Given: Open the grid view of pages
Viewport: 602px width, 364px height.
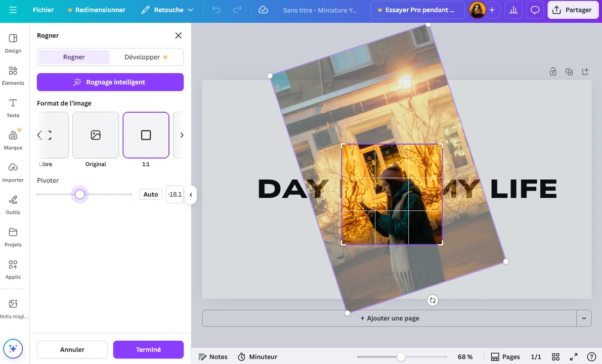Looking at the screenshot, I should (x=555, y=357).
